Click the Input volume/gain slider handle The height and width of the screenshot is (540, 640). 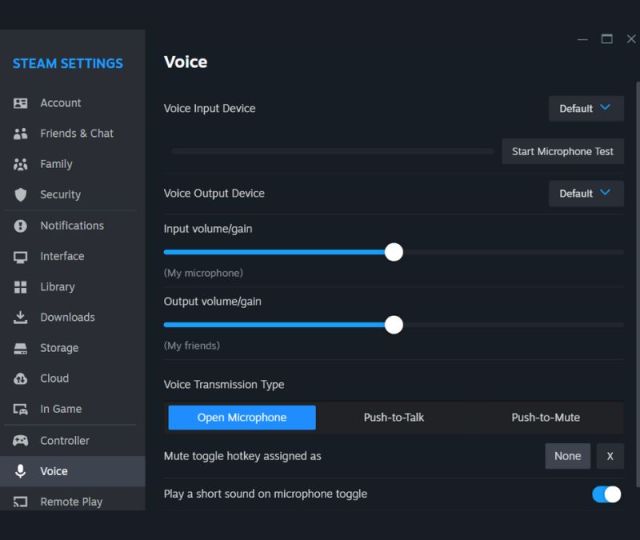click(394, 252)
